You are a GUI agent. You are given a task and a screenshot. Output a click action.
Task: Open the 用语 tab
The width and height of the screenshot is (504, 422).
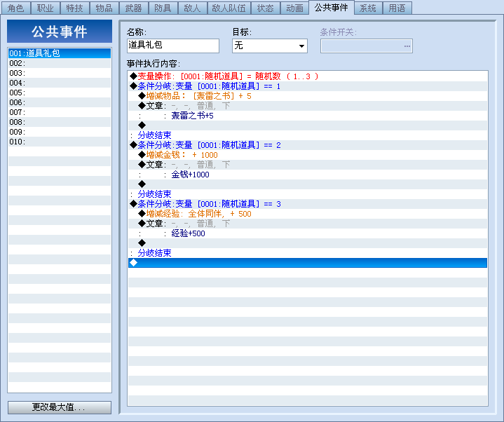click(x=397, y=8)
